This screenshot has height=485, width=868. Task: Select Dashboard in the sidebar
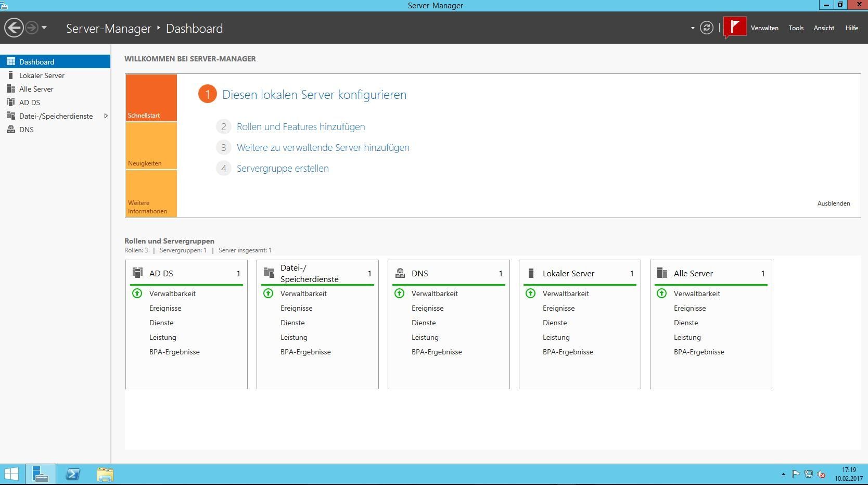55,61
